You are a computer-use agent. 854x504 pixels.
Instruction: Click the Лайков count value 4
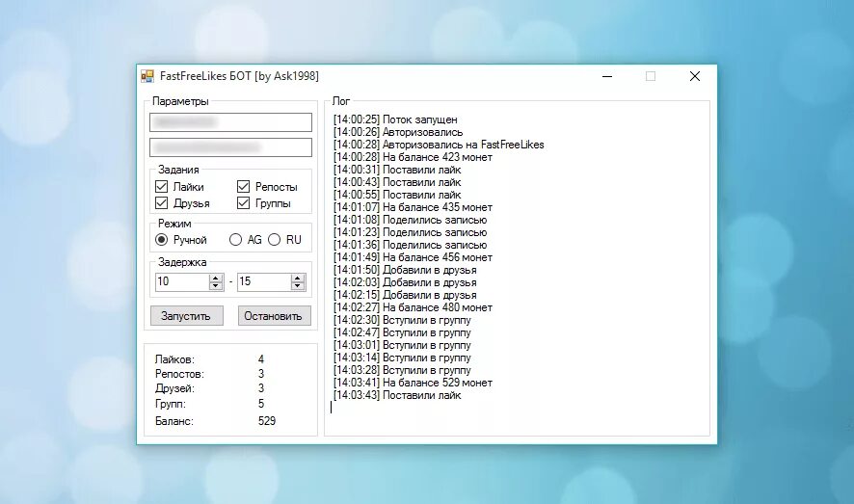pos(261,359)
